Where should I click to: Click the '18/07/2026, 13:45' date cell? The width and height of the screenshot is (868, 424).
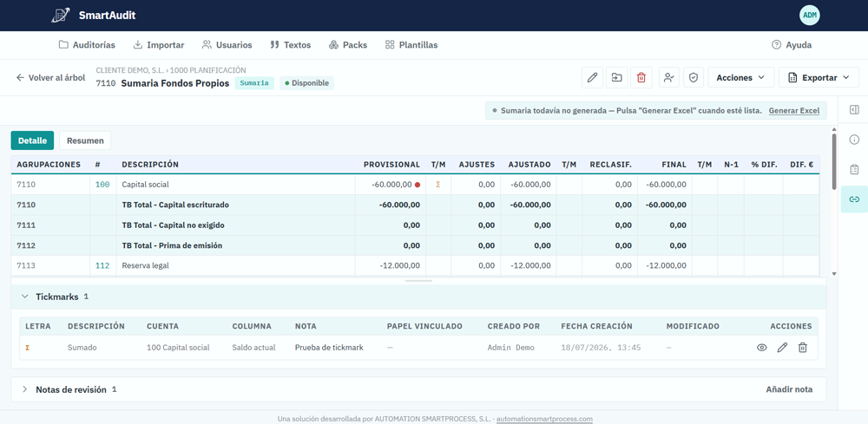coord(601,348)
